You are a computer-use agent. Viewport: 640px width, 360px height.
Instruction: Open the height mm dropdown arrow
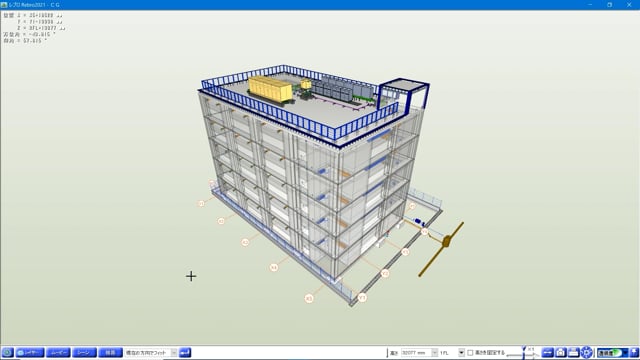coord(435,353)
